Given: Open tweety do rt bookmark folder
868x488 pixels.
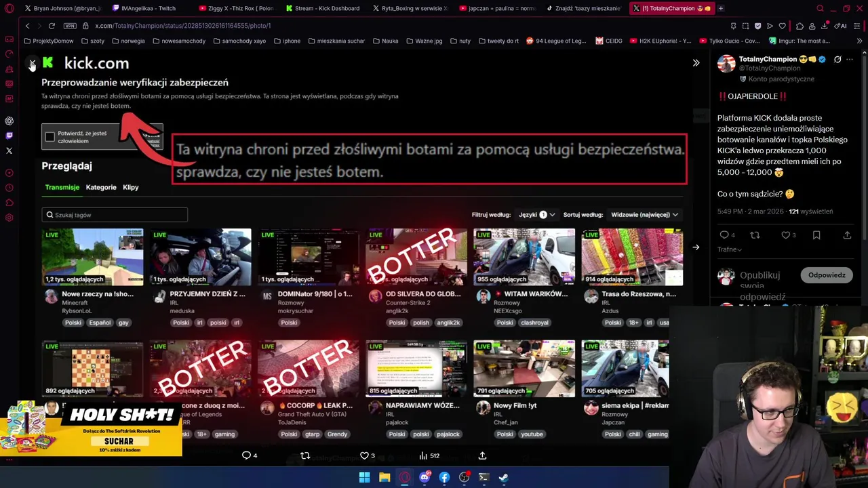Looking at the screenshot, I should [498, 41].
